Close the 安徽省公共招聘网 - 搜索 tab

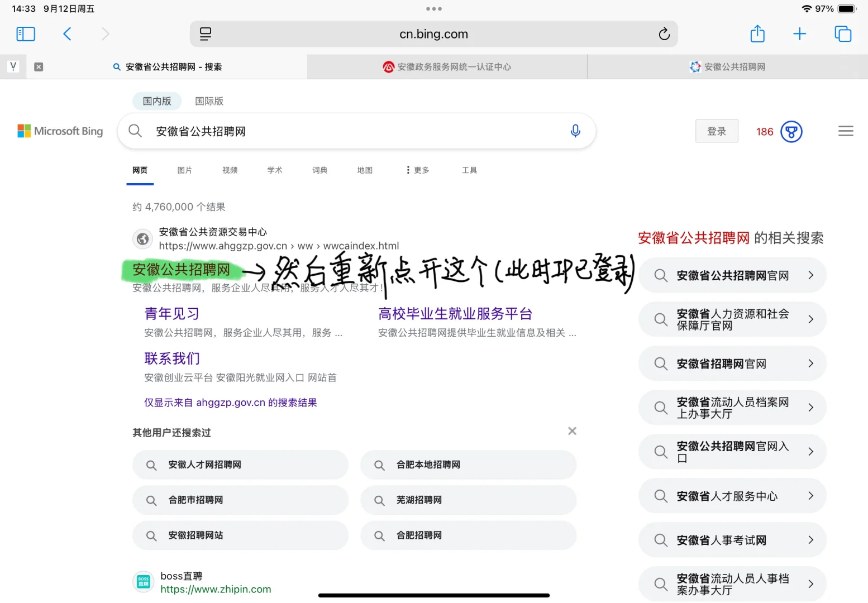[39, 67]
